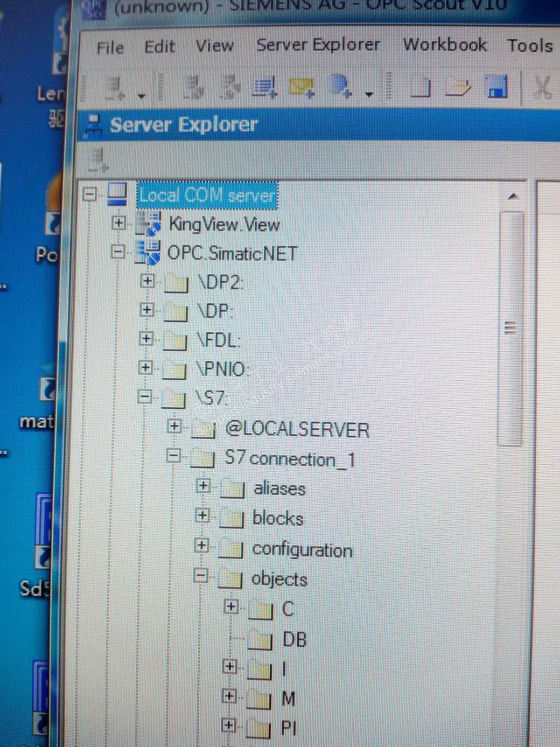Open the small dropdown arrow beside the first toolbar icon
The height and width of the screenshot is (747, 560).
point(141,95)
